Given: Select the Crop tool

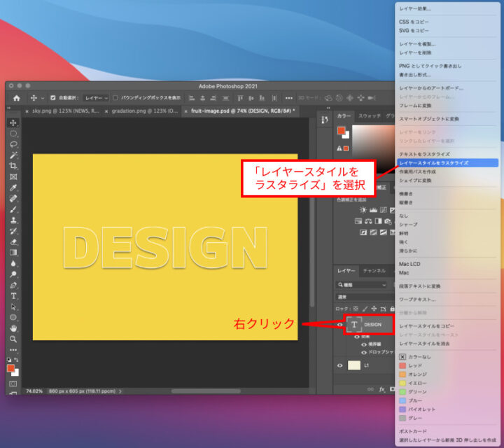Looking at the screenshot, I should [13, 166].
